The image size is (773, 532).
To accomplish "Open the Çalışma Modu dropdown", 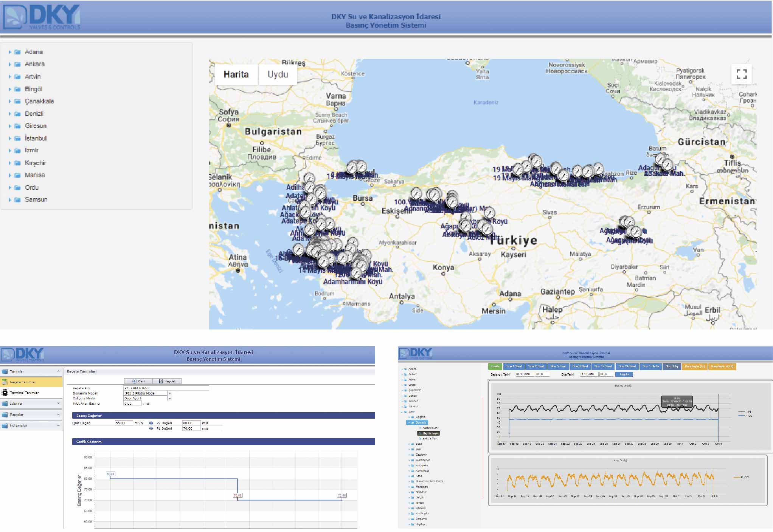I will tap(169, 398).
